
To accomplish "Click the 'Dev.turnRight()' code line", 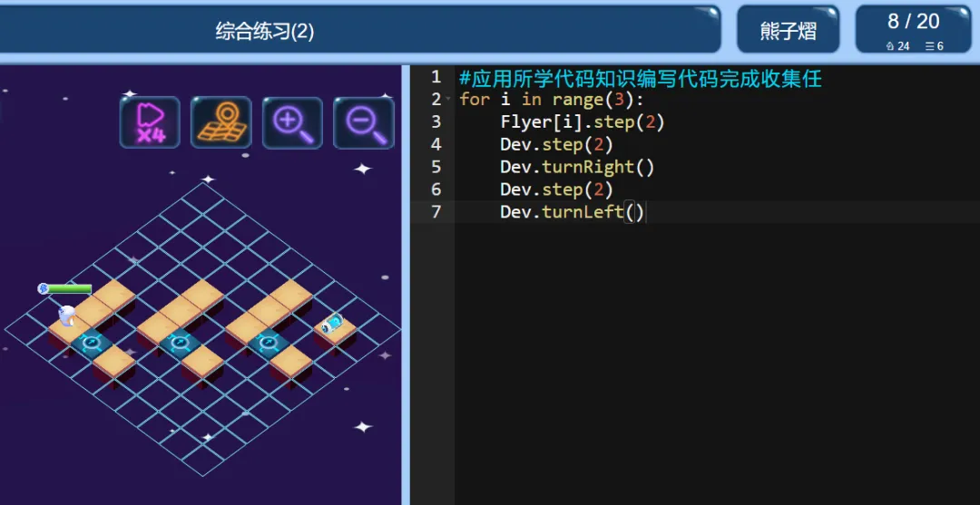I will (x=577, y=168).
